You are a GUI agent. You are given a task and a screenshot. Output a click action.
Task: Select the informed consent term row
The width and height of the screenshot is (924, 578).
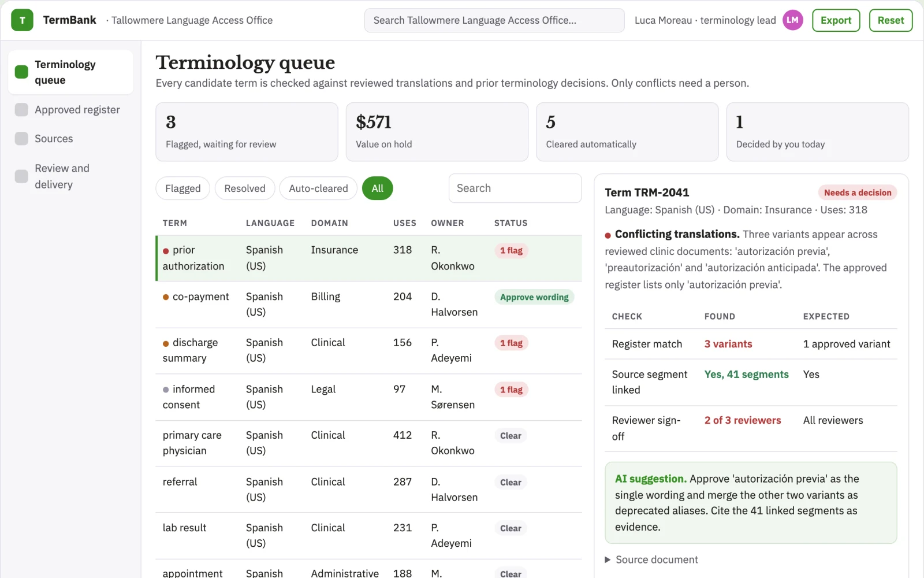point(368,397)
